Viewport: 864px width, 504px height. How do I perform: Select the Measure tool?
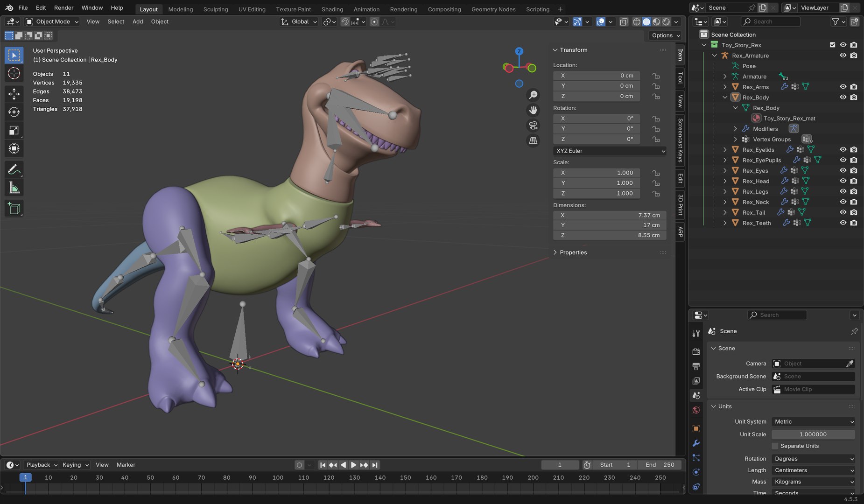point(14,188)
